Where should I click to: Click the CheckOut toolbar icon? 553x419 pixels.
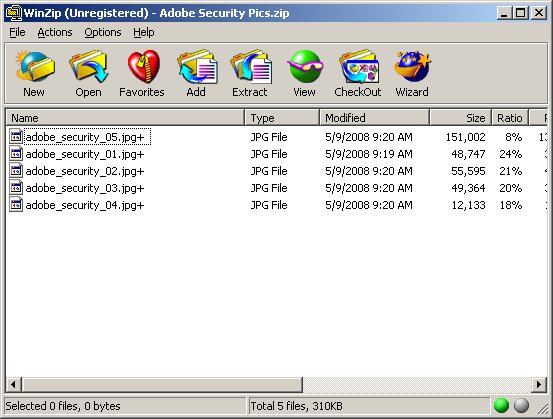coord(359,66)
